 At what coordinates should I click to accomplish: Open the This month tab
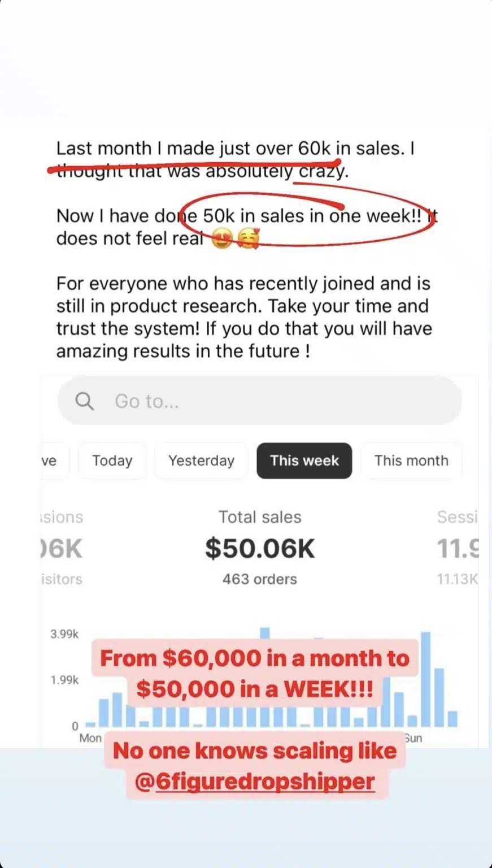pyautogui.click(x=411, y=461)
